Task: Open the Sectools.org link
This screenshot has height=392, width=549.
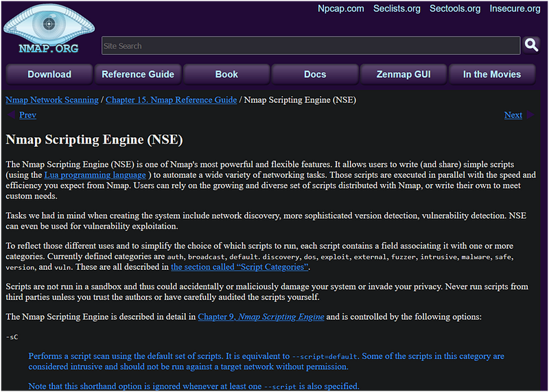Action: coord(455,9)
